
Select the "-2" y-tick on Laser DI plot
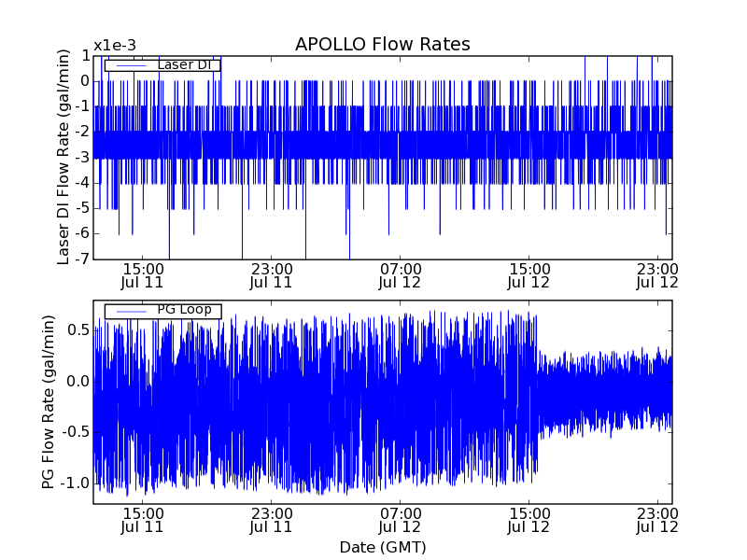tap(82, 132)
